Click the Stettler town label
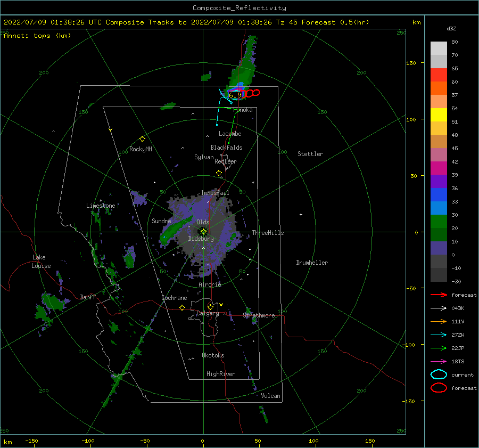Image resolution: width=479 pixels, height=448 pixels. (310, 154)
